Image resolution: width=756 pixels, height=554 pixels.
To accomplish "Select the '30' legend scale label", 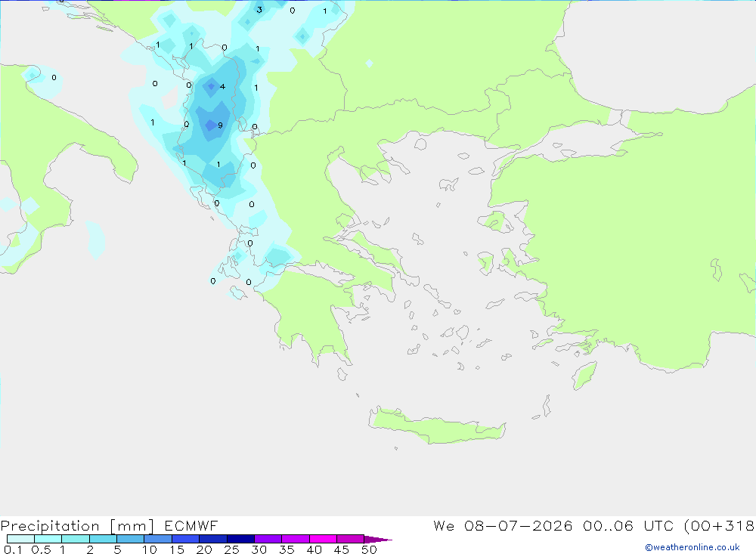I will point(259,549).
